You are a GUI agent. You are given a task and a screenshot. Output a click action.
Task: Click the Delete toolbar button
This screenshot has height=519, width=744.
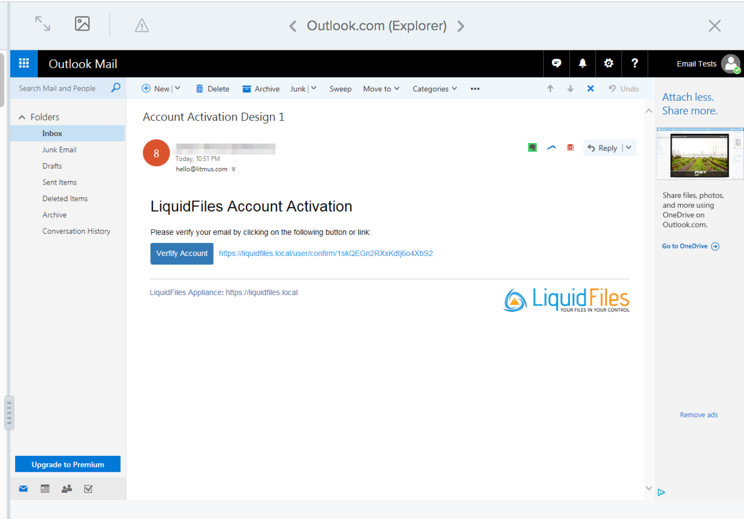coord(213,89)
